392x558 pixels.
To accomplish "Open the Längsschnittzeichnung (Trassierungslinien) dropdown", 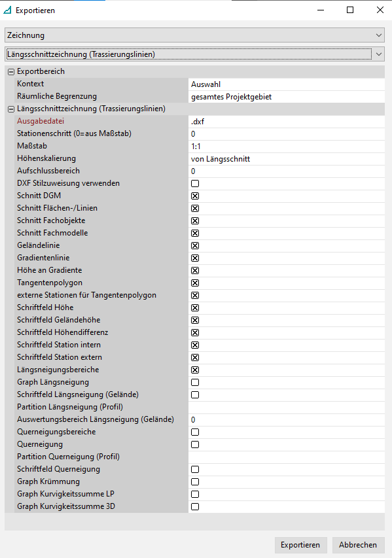I will (195, 54).
